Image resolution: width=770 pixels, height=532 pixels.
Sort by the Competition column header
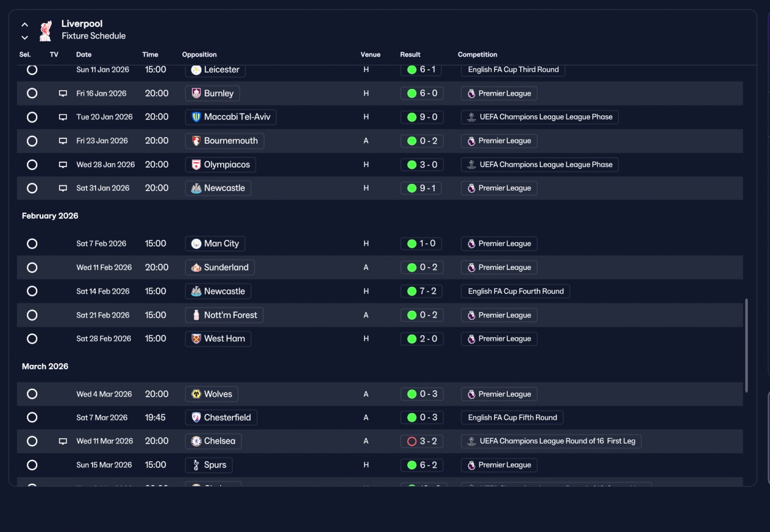478,55
